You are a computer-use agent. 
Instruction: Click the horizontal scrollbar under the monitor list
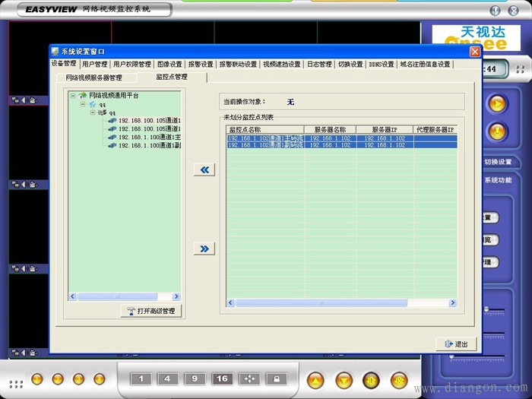(x=338, y=303)
